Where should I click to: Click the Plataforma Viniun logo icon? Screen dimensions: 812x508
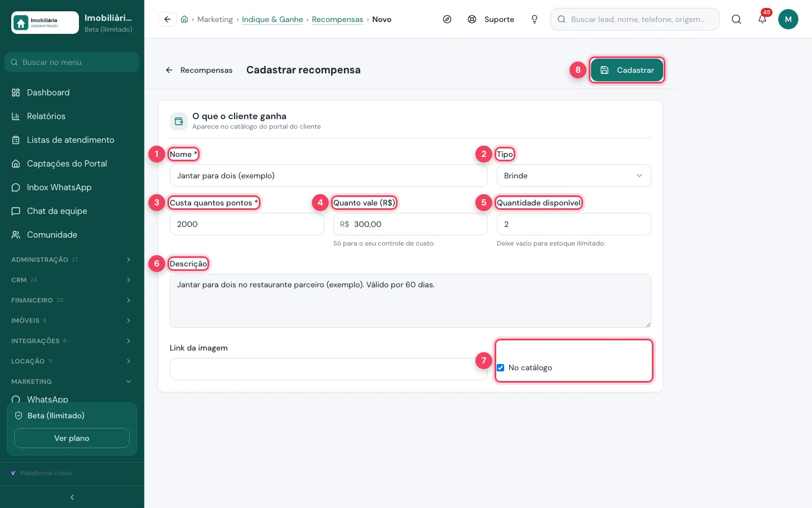pos(13,473)
